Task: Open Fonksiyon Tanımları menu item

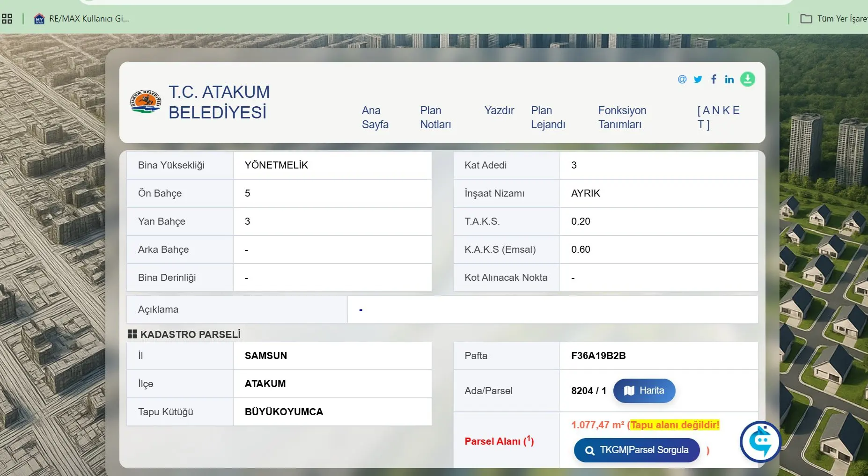Action: 622,117
